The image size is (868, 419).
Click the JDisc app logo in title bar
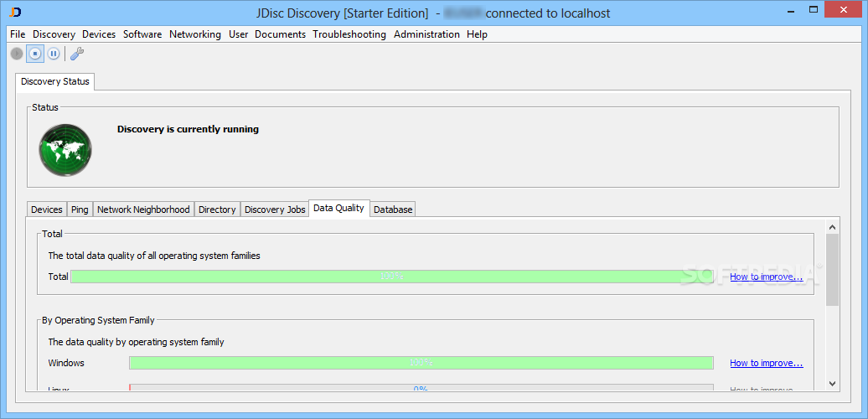pyautogui.click(x=16, y=13)
